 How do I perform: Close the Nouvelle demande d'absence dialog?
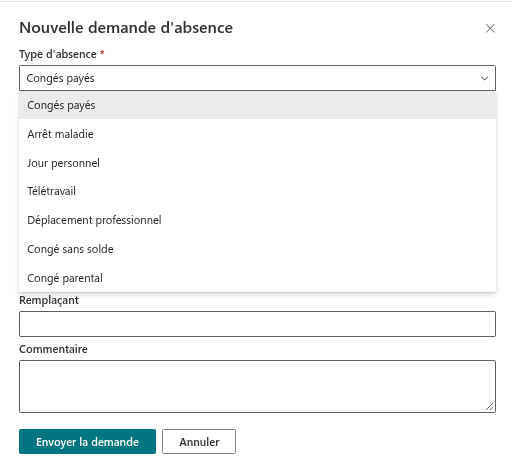pyautogui.click(x=490, y=28)
